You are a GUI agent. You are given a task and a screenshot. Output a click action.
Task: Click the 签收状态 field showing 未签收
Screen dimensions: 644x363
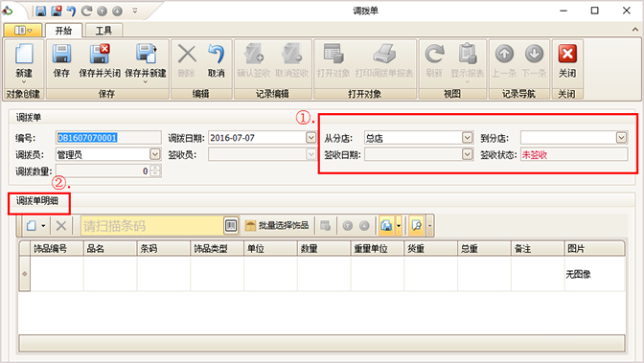[x=574, y=155]
